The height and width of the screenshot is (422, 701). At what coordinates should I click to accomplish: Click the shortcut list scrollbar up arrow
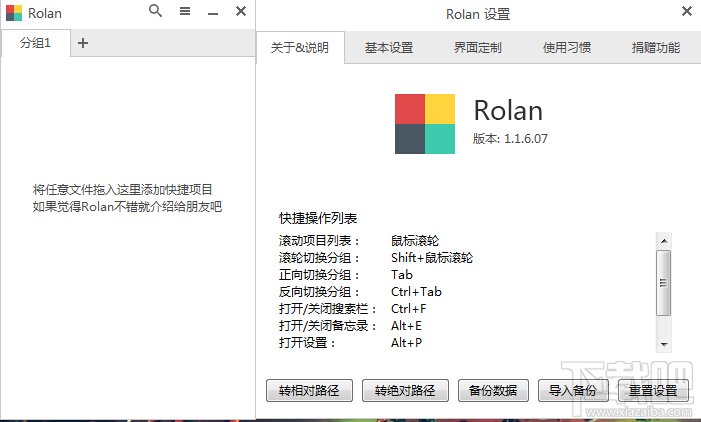[664, 241]
